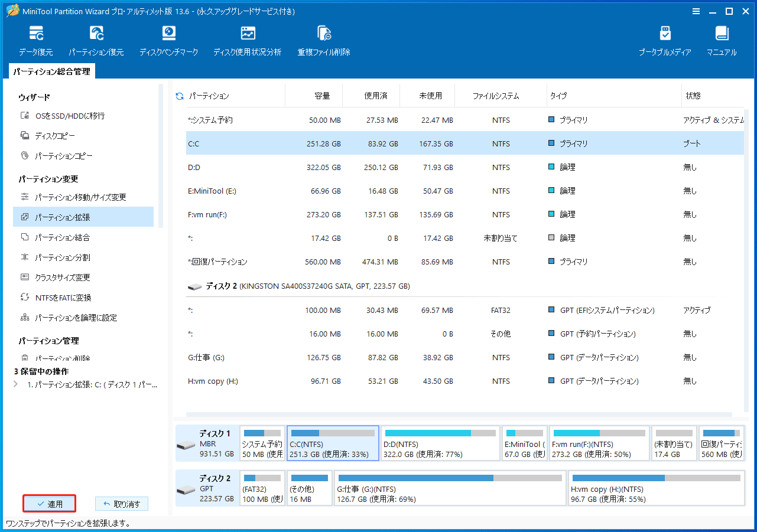757x532 pixels.
Task: Open 重複ファイル削除 tool
Action: pyautogui.click(x=324, y=41)
